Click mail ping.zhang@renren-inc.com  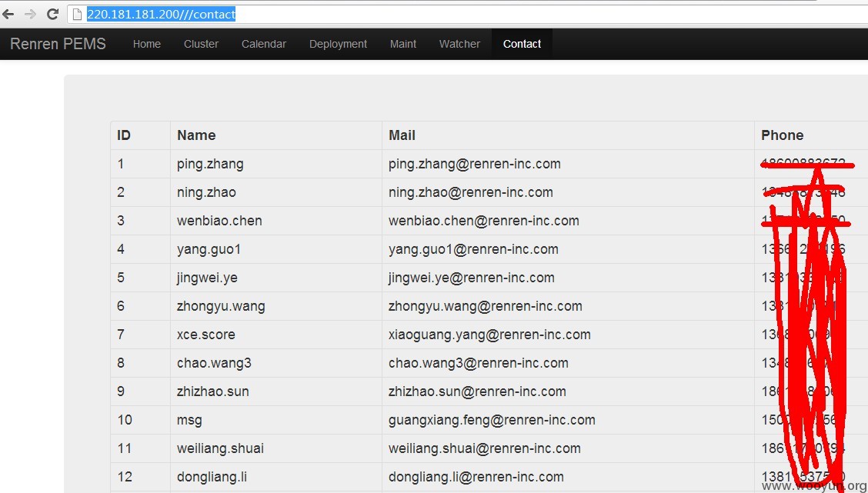coord(475,165)
